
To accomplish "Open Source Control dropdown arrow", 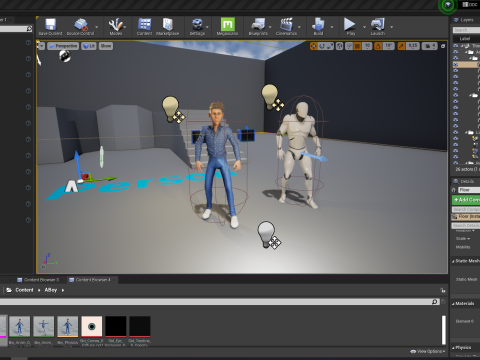I will (x=97, y=27).
